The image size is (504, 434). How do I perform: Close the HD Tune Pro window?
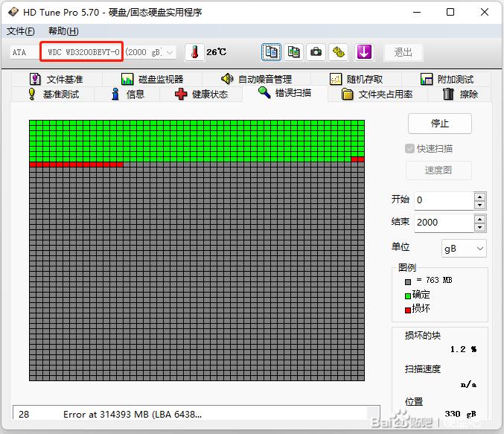coord(485,12)
